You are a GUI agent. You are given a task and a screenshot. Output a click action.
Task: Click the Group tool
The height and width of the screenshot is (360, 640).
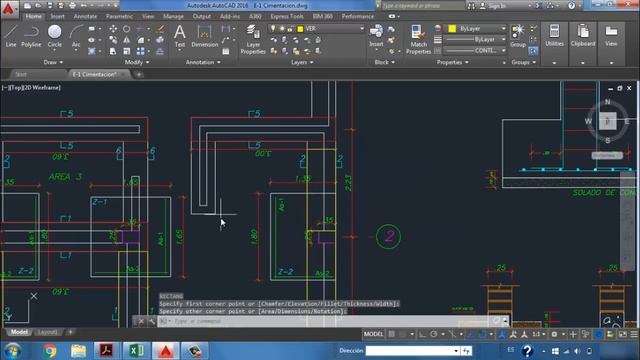(518, 36)
